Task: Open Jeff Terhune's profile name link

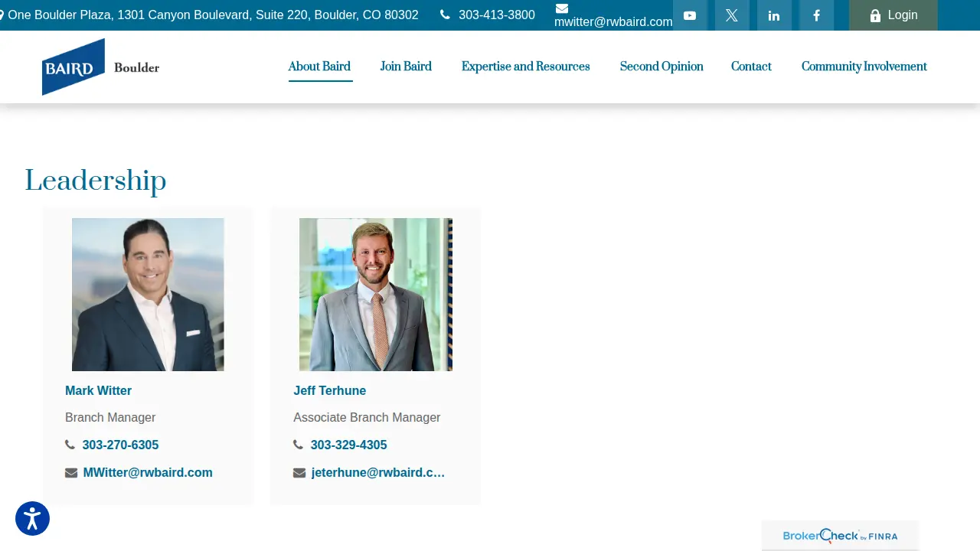Action: [329, 390]
